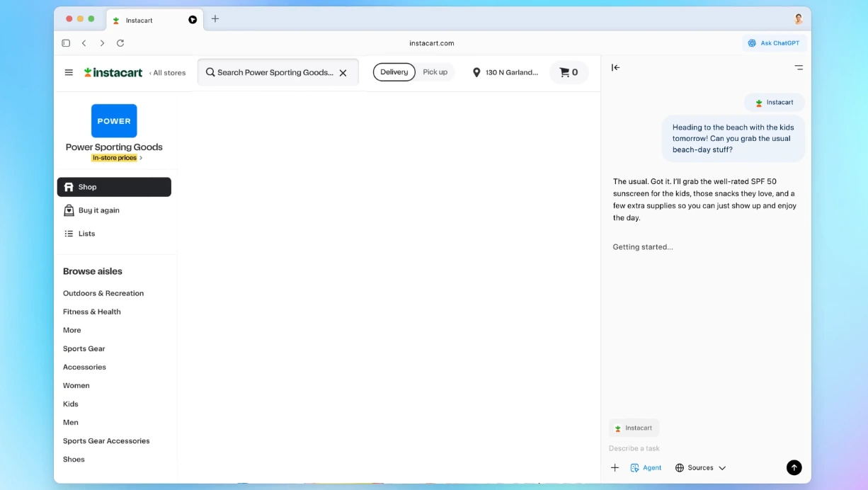
Task: Click the add attachment plus icon
Action: coord(615,467)
